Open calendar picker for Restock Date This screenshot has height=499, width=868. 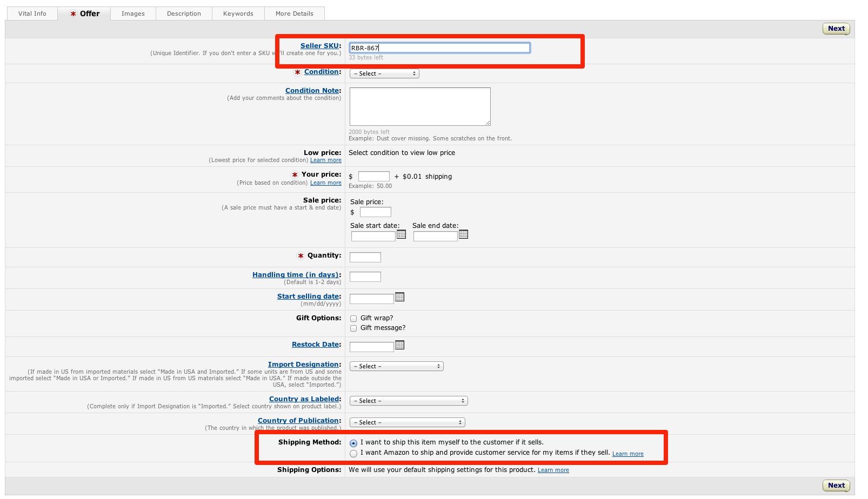[399, 345]
